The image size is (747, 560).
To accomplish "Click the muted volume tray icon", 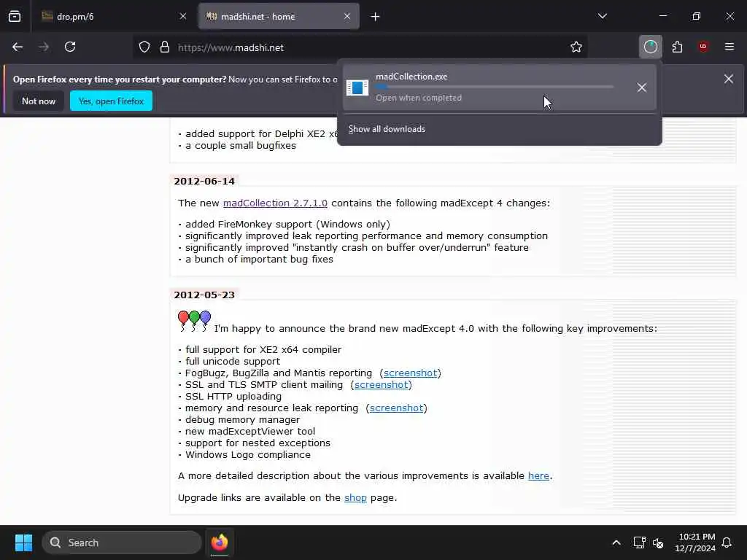I will (x=658, y=542).
